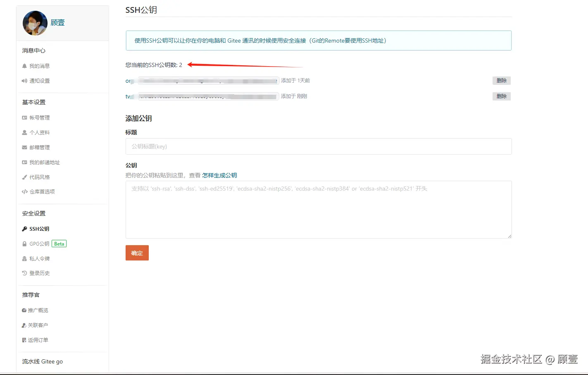Open 代码风格 settings
Image resolution: width=588 pixels, height=375 pixels.
point(39,177)
